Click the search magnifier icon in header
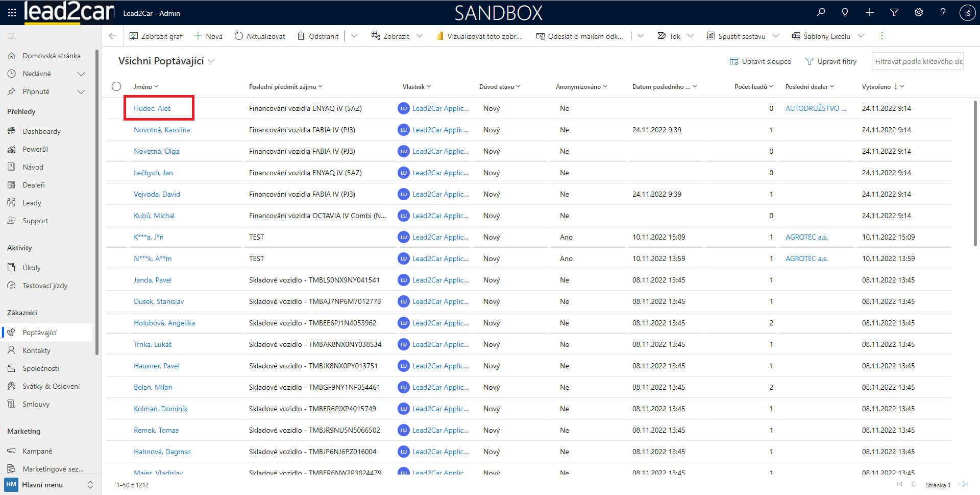Viewport: 980px width, 495px height. click(x=821, y=13)
